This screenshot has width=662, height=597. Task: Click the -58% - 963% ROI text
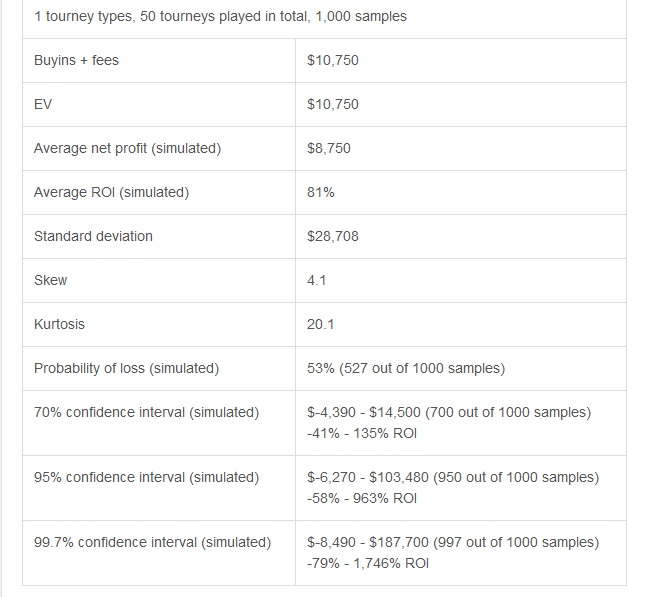click(x=362, y=498)
